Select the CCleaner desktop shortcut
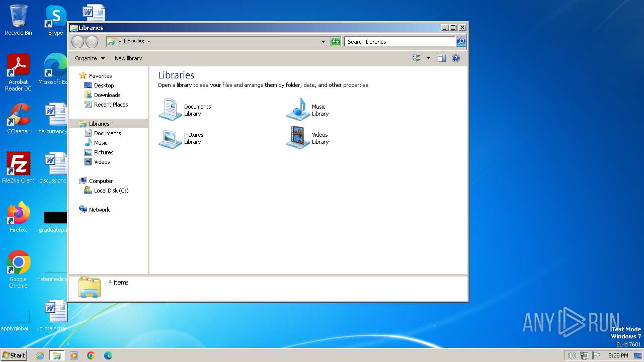The width and height of the screenshot is (644, 362). click(18, 119)
